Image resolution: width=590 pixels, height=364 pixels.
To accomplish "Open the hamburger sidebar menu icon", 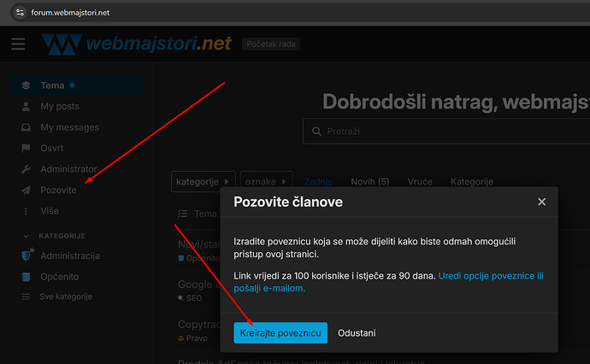I will coord(18,44).
